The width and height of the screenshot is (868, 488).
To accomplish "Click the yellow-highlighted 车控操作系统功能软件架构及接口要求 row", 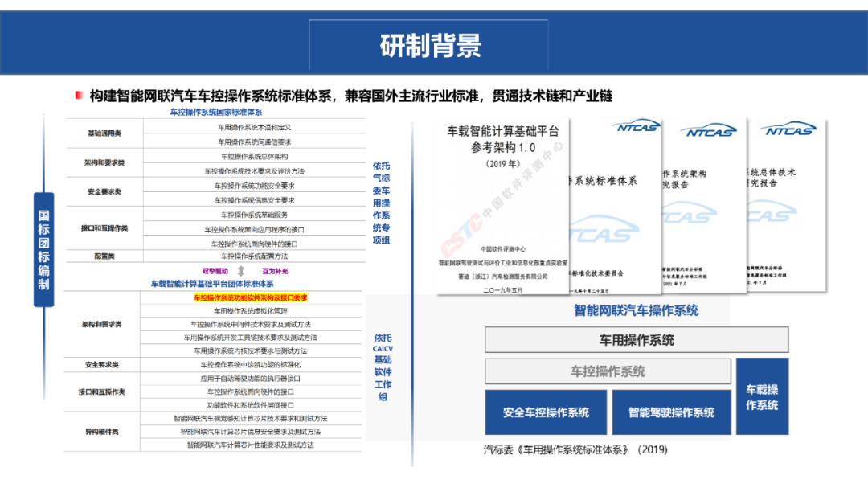I will coord(251,297).
